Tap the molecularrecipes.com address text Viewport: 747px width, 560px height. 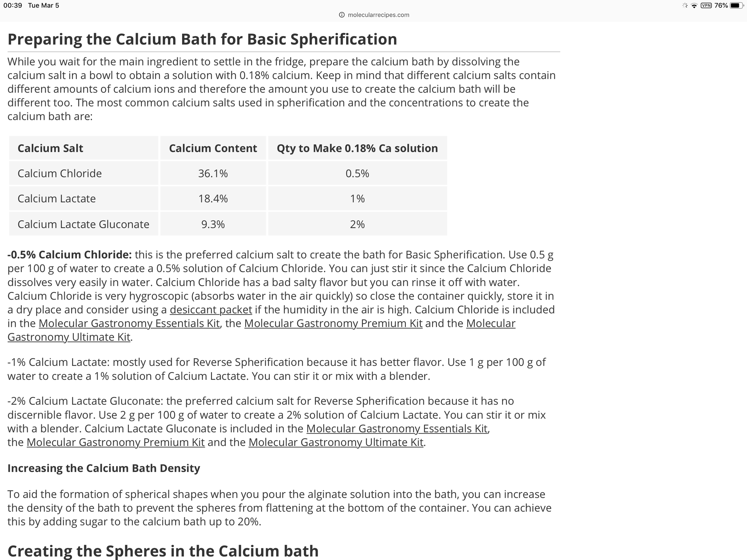[x=378, y=15]
